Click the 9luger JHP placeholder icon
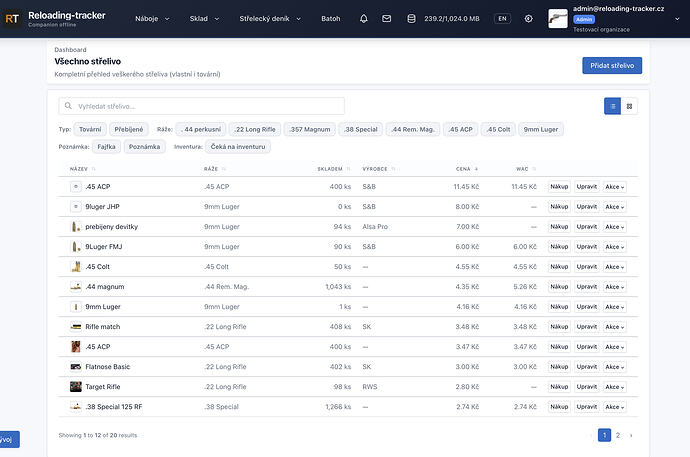690x457 pixels. pos(76,207)
